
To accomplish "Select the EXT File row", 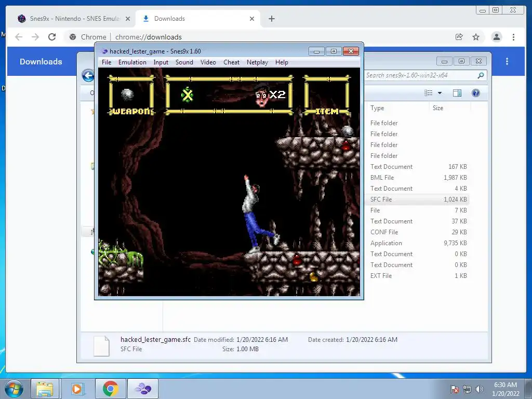I will 418,275.
